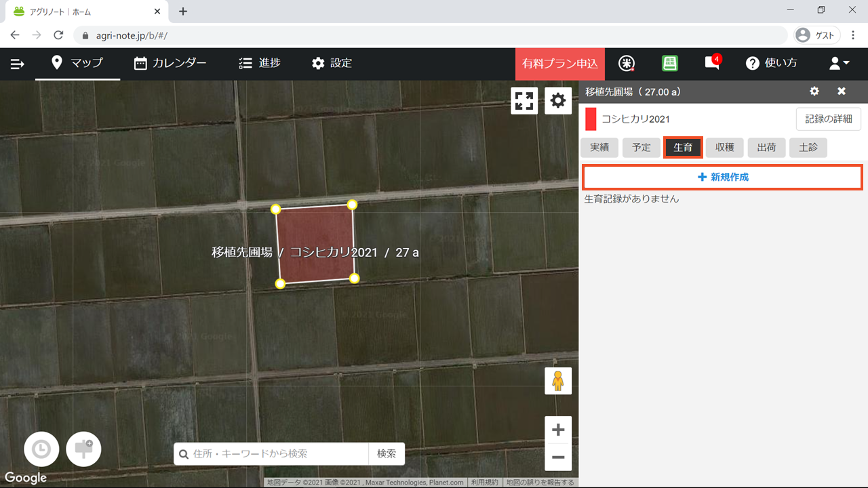Click the add signpost marker button
This screenshot has height=488, width=868.
[x=83, y=449]
